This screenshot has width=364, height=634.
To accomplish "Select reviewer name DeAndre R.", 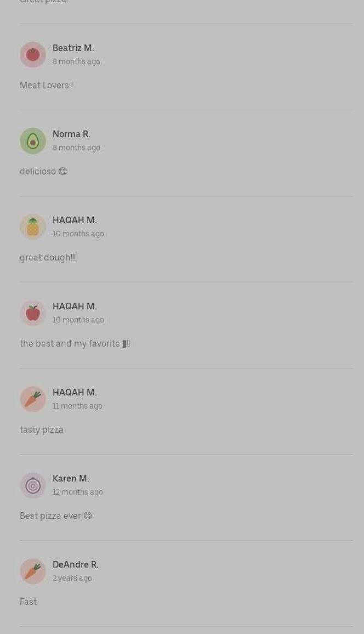I will tap(76, 564).
